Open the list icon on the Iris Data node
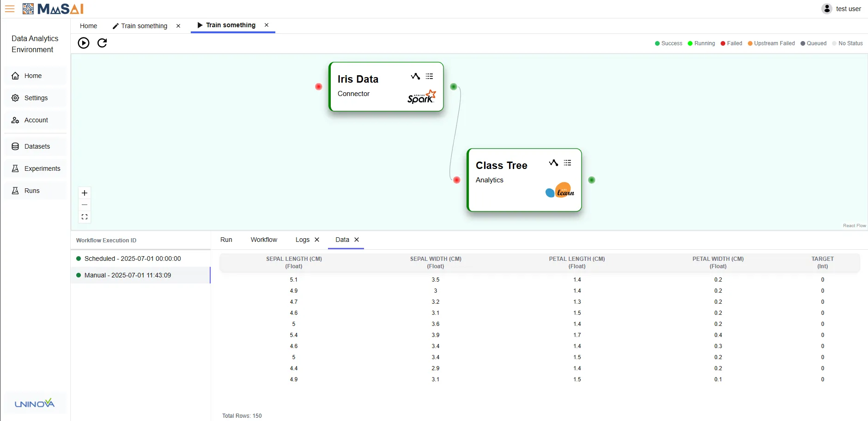The height and width of the screenshot is (421, 868). [430, 77]
